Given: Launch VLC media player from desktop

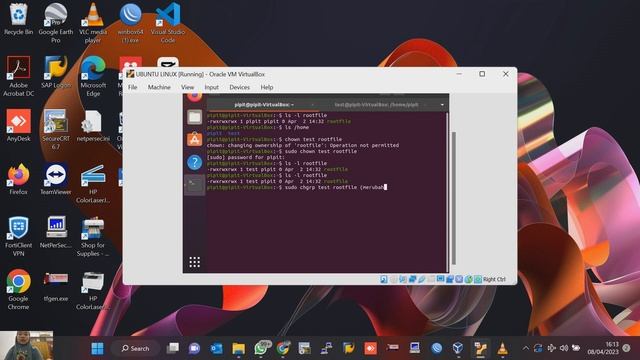Looking at the screenshot, I should [93, 23].
